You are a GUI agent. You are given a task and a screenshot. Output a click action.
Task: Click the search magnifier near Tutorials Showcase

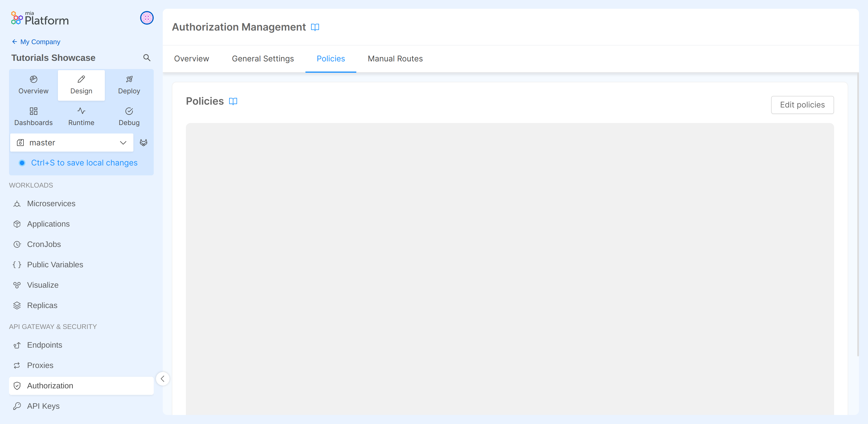(147, 58)
